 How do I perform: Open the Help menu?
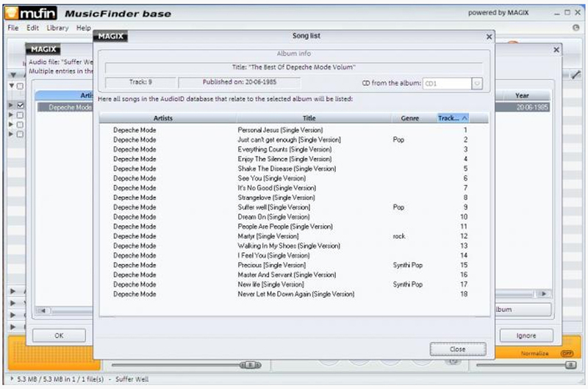(83, 28)
